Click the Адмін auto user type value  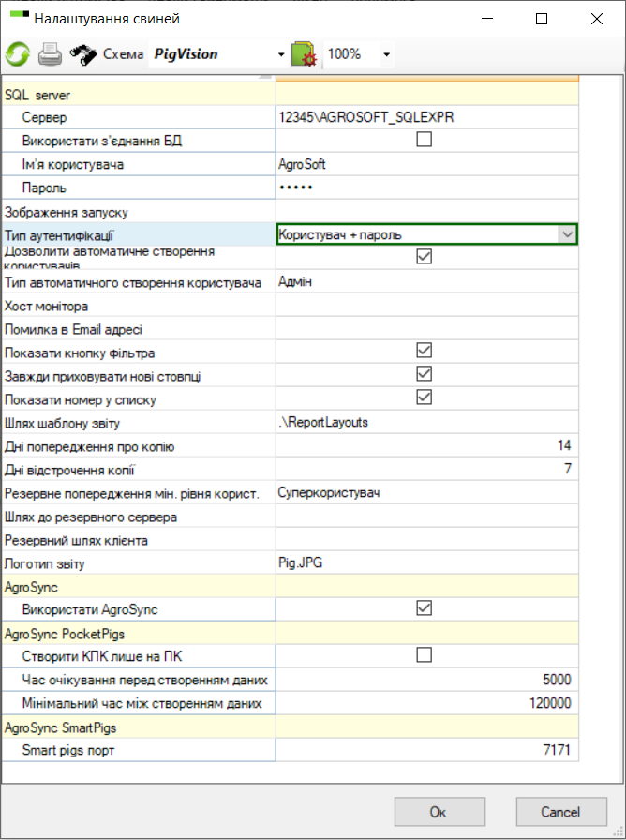coord(426,281)
